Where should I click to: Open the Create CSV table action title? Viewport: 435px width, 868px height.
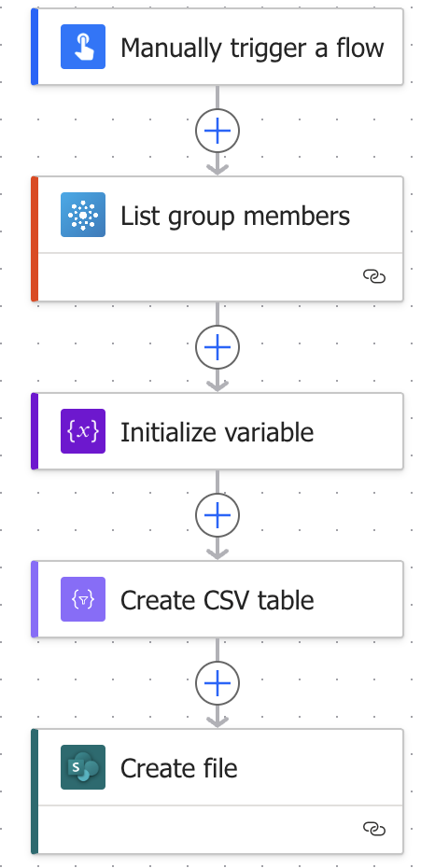pos(217,600)
